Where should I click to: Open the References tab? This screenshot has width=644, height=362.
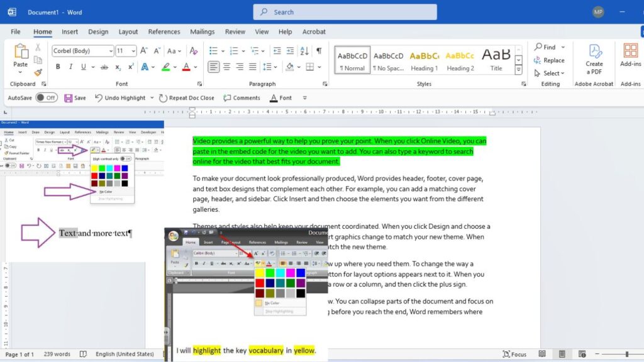coord(164,31)
